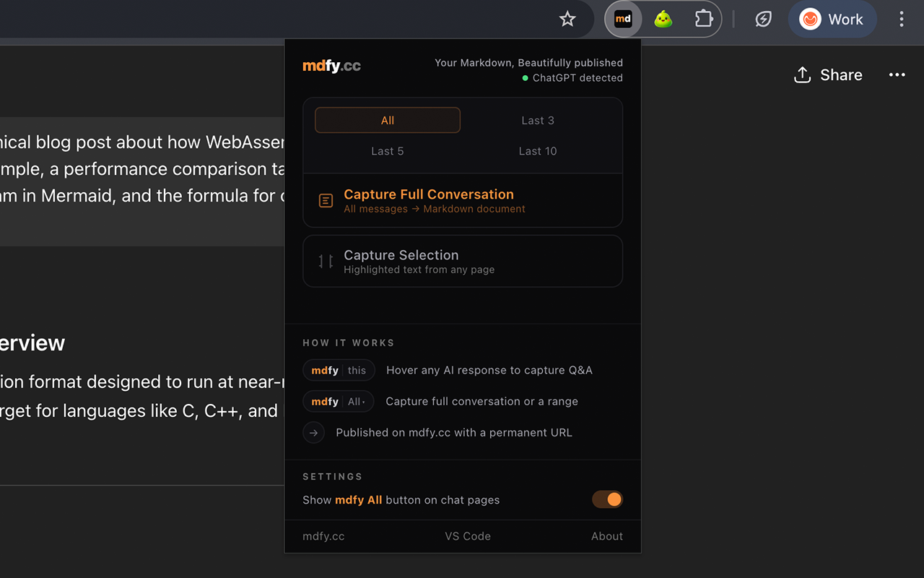
Task: Open the Chrome three-dot menu
Action: 901,20
